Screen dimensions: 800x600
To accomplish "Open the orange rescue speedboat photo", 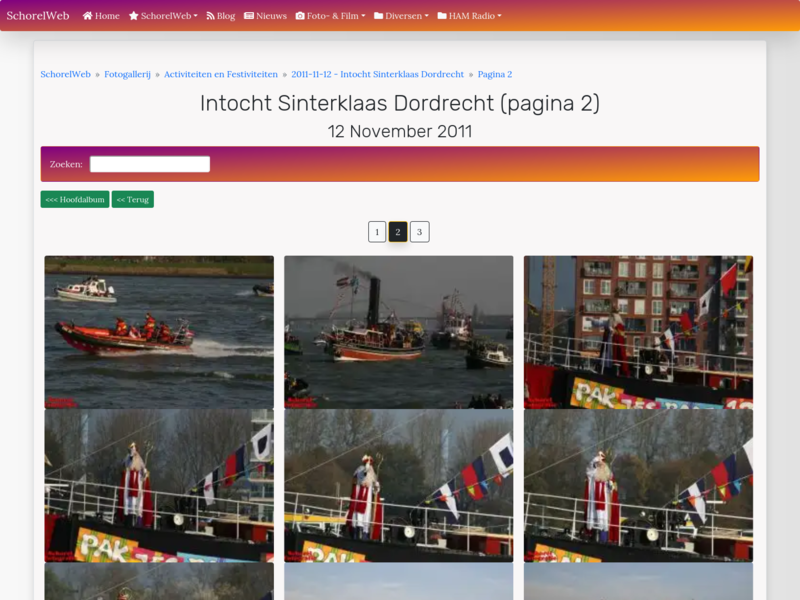I will point(159,332).
